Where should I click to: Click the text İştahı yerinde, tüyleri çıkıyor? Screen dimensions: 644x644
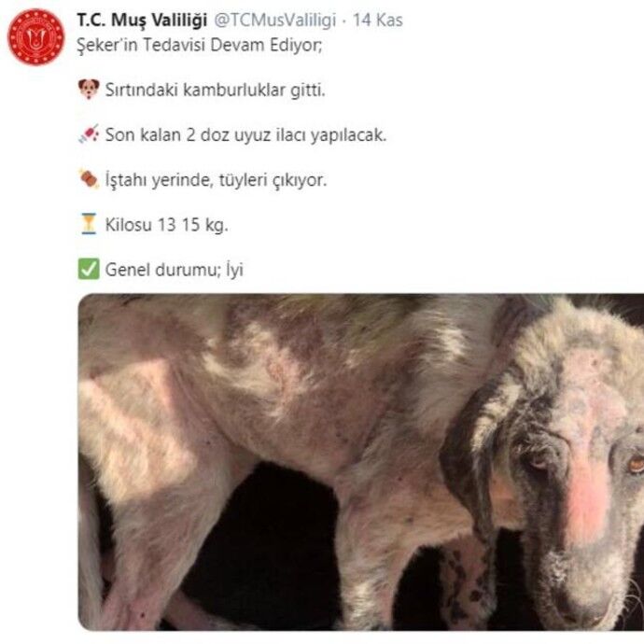click(x=216, y=180)
